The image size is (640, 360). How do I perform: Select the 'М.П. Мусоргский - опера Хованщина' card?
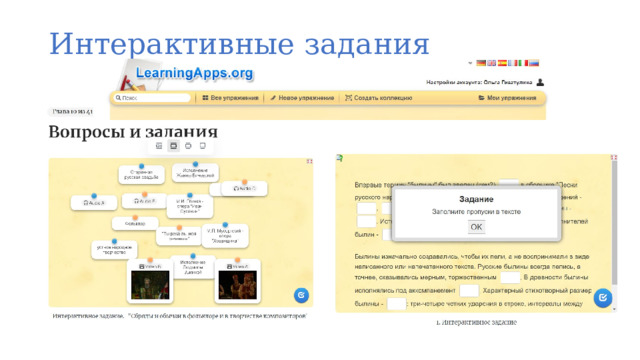tap(225, 236)
